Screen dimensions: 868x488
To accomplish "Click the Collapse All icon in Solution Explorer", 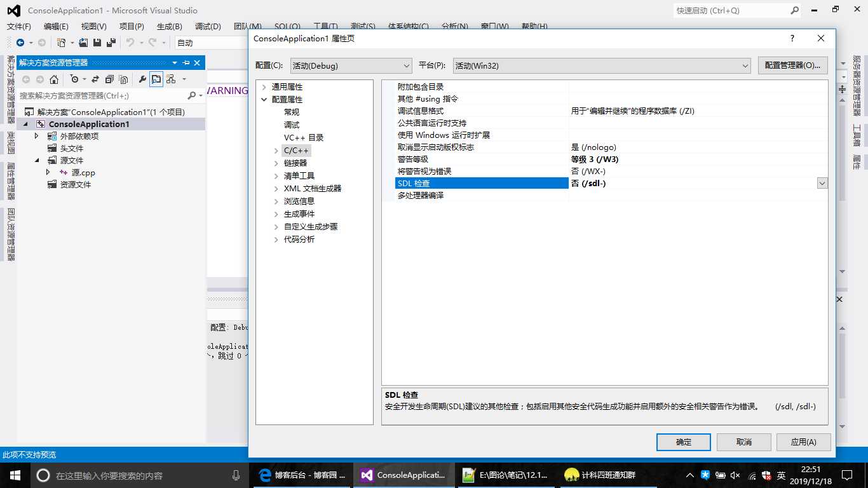I will 109,79.
